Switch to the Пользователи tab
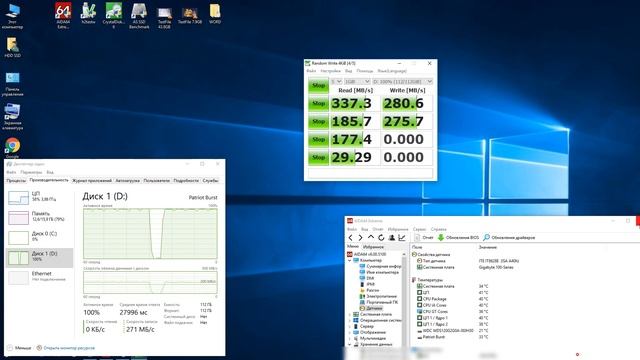The image size is (640, 360). coord(157,180)
